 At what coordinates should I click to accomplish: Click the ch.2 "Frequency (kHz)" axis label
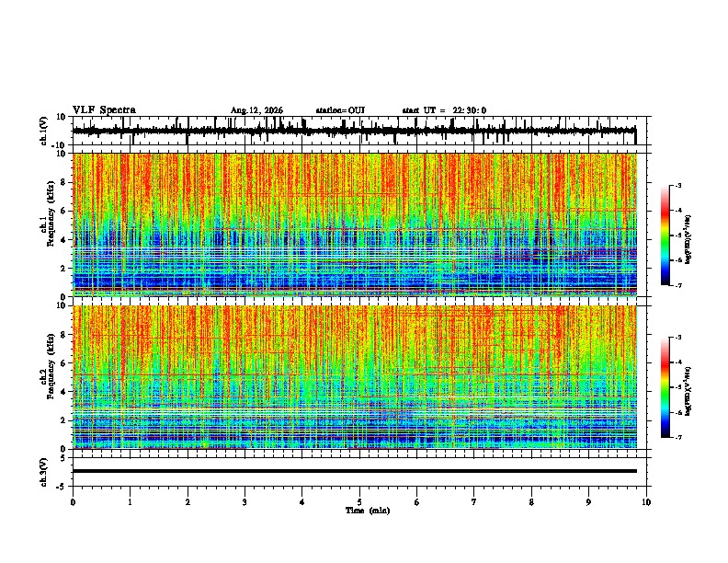pos(51,366)
